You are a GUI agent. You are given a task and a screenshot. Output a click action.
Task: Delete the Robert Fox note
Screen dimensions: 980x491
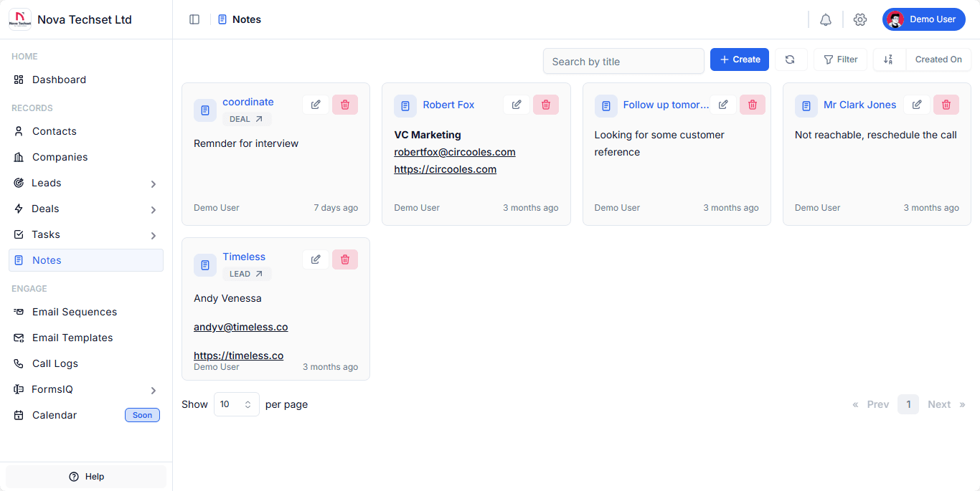[x=545, y=105]
